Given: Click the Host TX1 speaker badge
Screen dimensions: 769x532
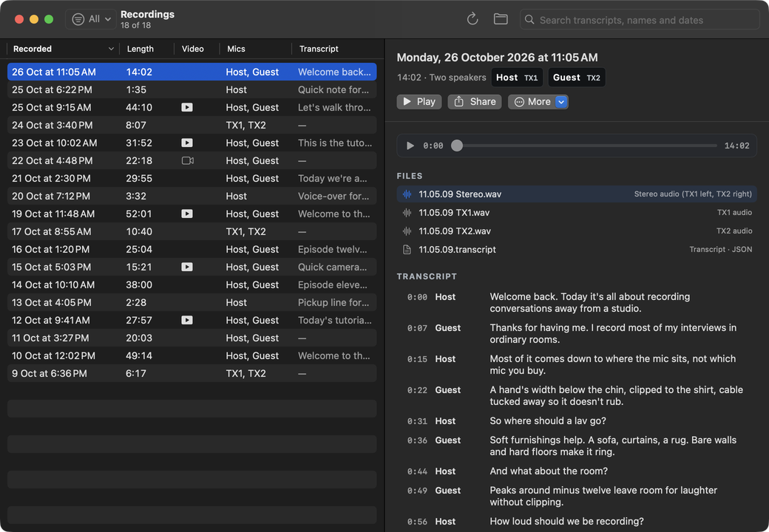Looking at the screenshot, I should tap(516, 78).
